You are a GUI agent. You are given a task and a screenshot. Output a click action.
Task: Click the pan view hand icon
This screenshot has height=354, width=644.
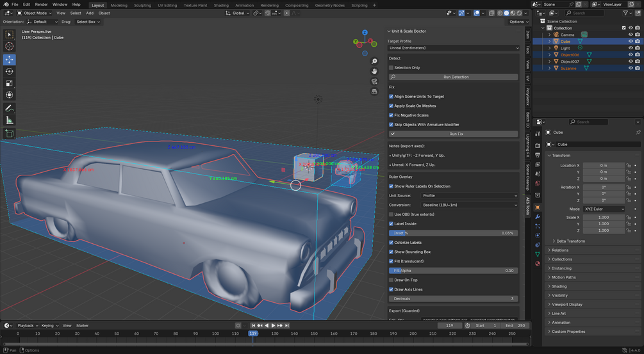pos(374,71)
